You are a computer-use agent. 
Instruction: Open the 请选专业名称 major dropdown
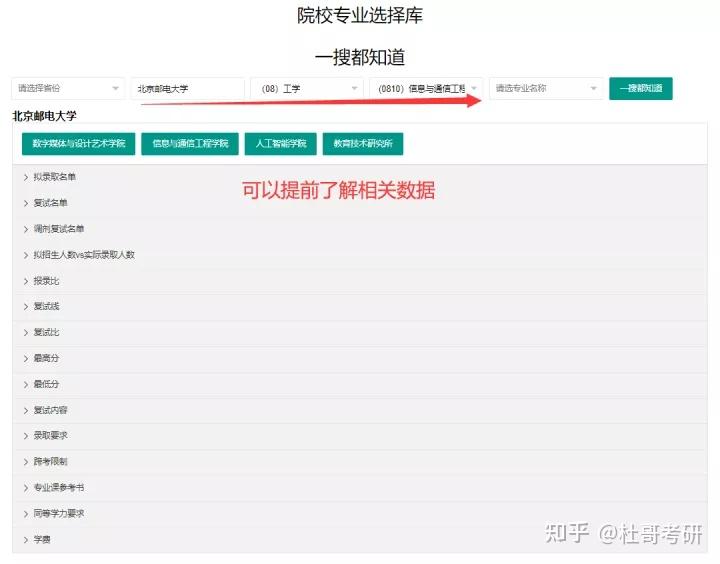(546, 88)
